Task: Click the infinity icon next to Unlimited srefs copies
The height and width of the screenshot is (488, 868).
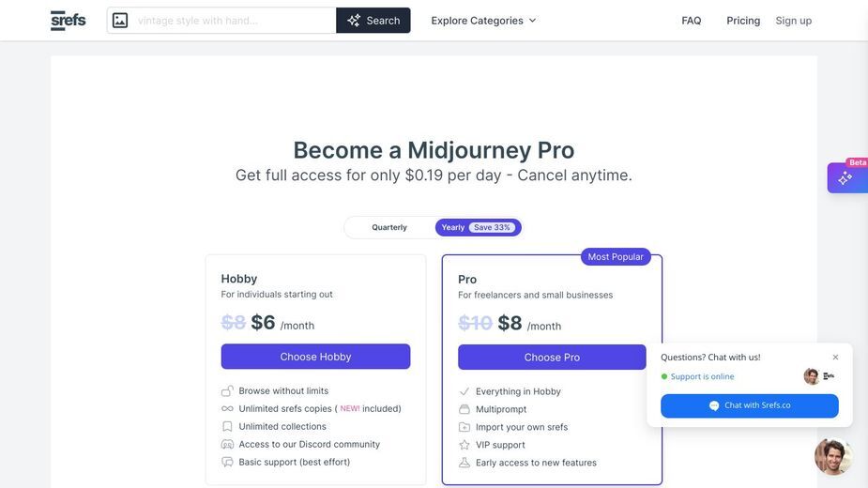Action: click(x=227, y=409)
